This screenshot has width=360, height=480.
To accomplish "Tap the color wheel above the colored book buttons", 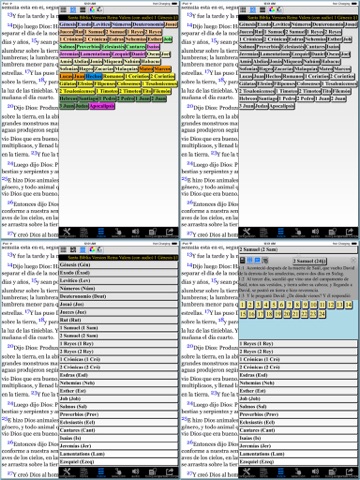I will pos(92,10).
